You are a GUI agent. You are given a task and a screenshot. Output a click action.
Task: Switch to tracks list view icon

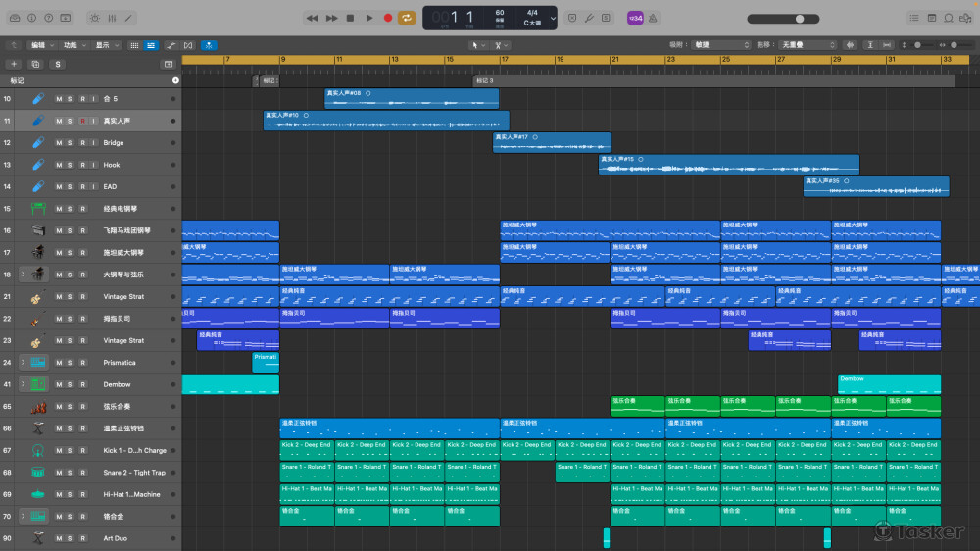151,45
